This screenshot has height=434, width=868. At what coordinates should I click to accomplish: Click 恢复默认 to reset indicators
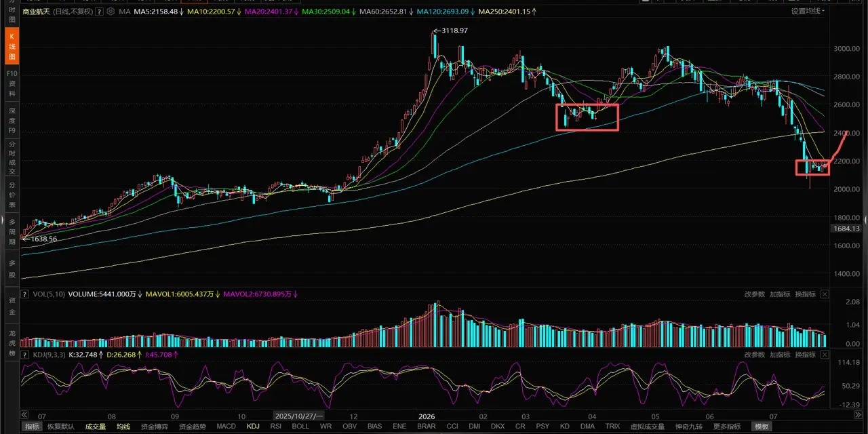[60, 427]
